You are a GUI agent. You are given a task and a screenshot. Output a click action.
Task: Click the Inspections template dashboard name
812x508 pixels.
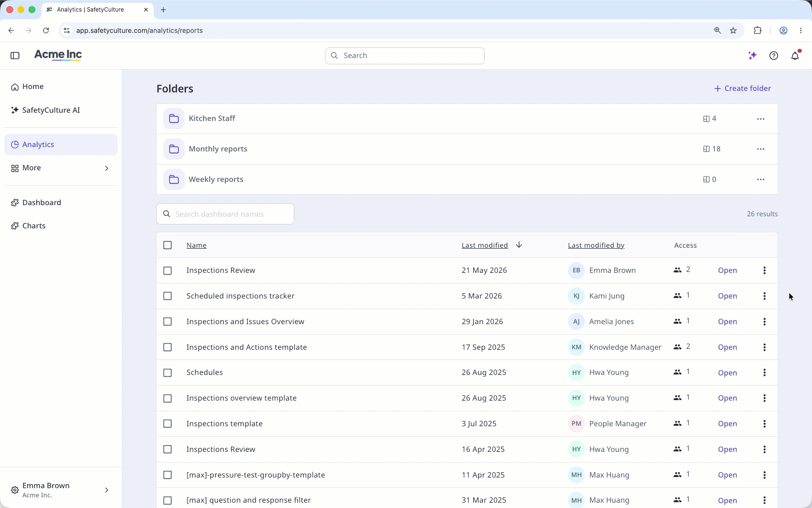[224, 424]
